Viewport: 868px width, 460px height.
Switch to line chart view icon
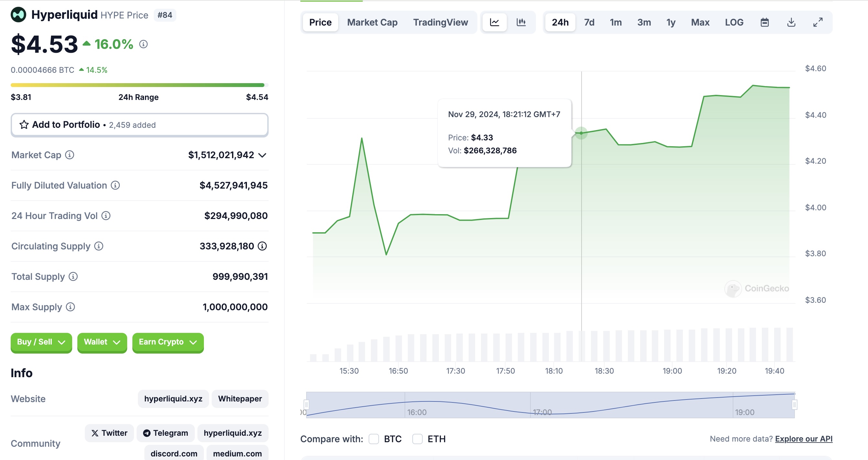pyautogui.click(x=494, y=22)
